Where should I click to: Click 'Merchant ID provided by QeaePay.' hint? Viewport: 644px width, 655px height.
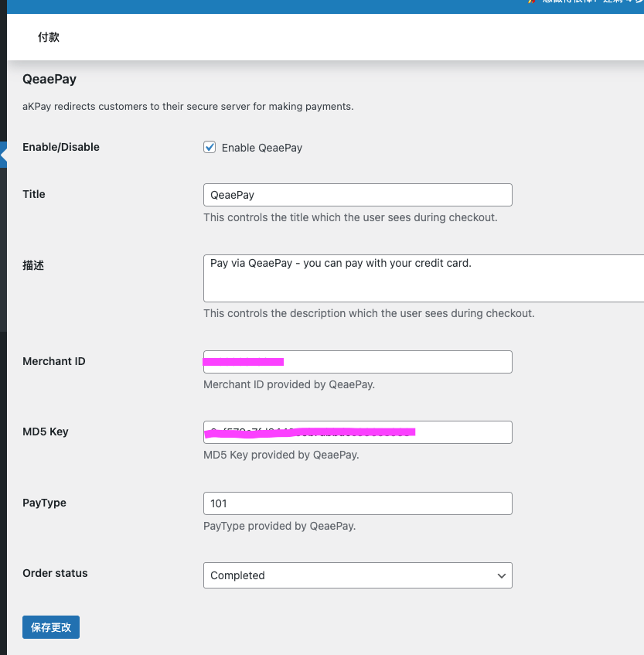point(289,384)
